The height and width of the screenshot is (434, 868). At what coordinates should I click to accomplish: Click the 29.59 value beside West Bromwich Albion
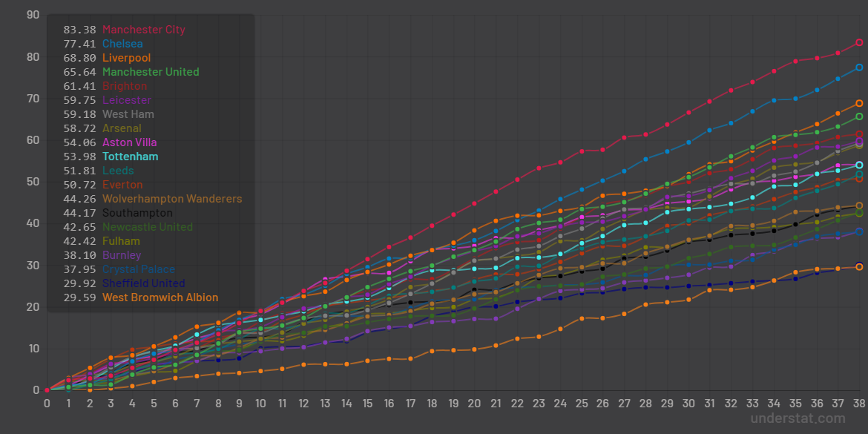point(79,297)
